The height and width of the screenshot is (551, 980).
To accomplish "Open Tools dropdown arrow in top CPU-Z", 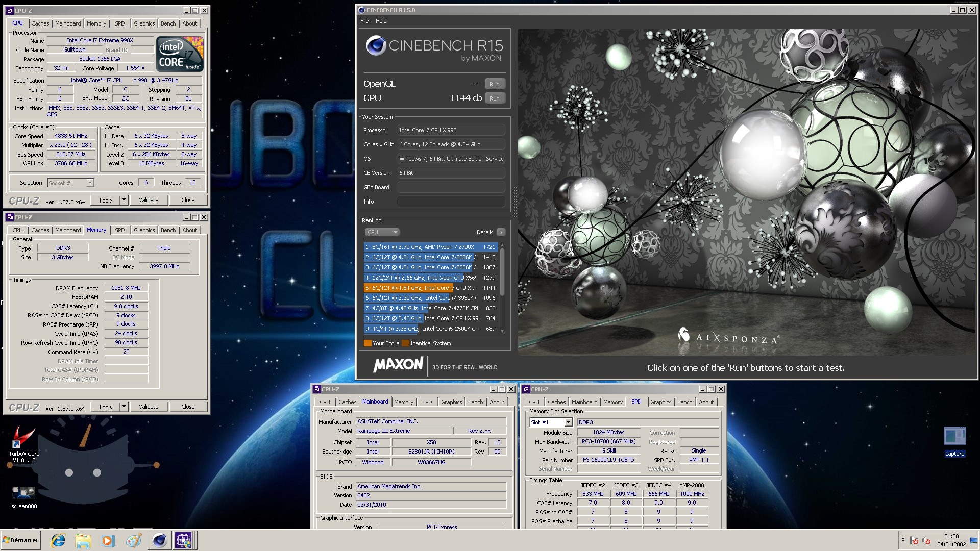I will [124, 200].
